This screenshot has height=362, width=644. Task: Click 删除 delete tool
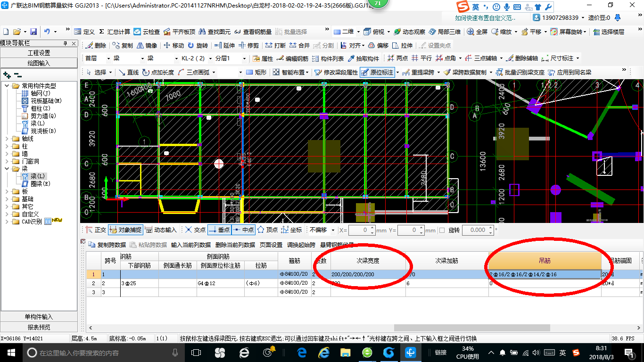click(96, 45)
